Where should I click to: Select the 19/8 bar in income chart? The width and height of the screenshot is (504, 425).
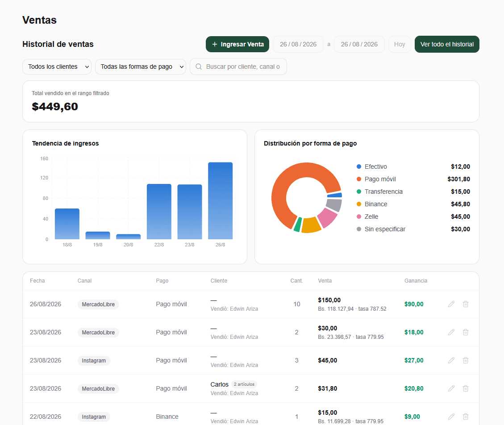(x=98, y=235)
